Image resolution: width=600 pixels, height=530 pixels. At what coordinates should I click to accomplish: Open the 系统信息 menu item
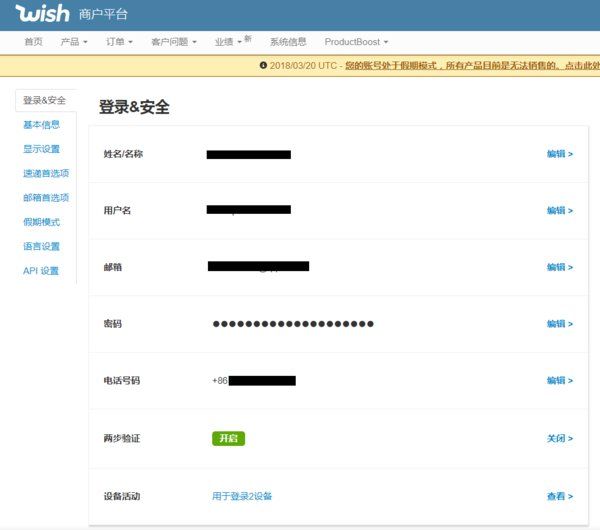288,42
